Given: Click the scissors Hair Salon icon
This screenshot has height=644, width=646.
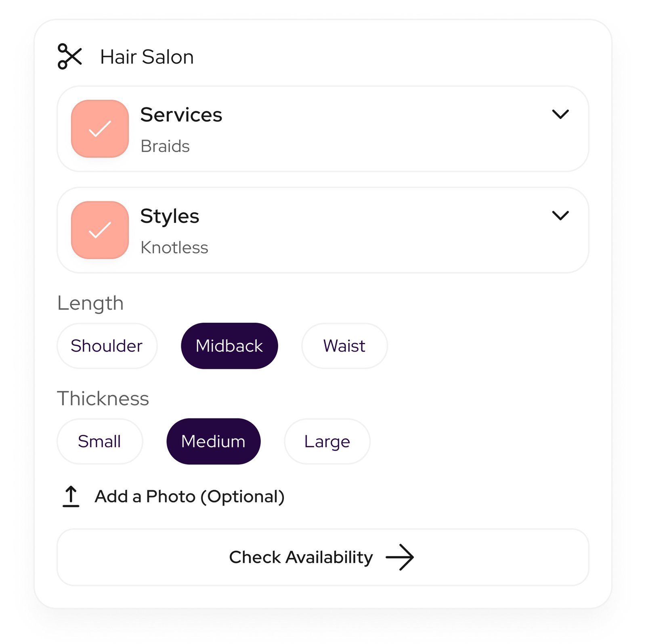Looking at the screenshot, I should click(70, 57).
